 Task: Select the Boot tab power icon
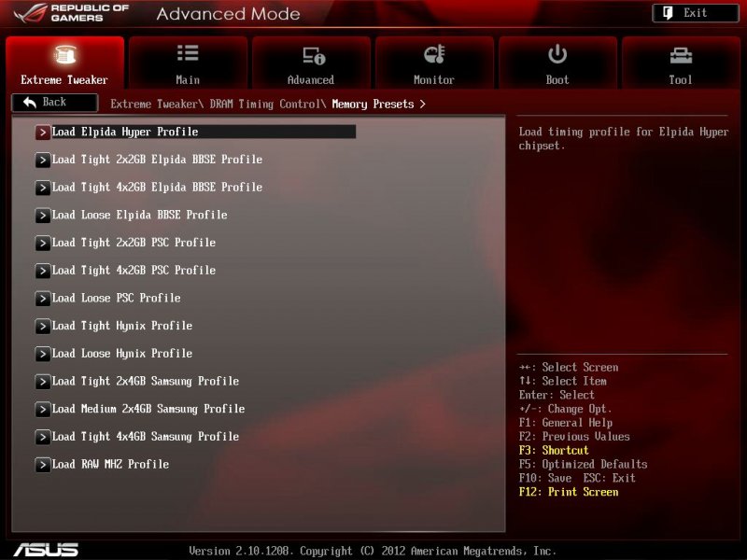(x=557, y=54)
